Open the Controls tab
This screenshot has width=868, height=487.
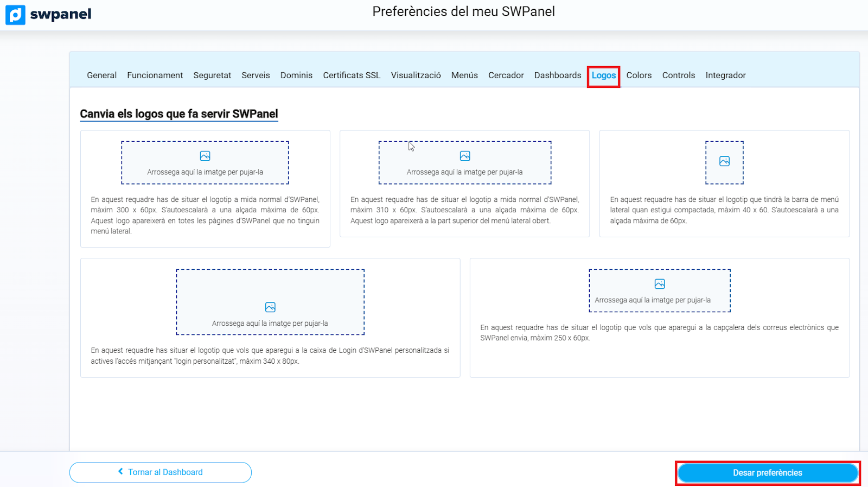(x=678, y=75)
